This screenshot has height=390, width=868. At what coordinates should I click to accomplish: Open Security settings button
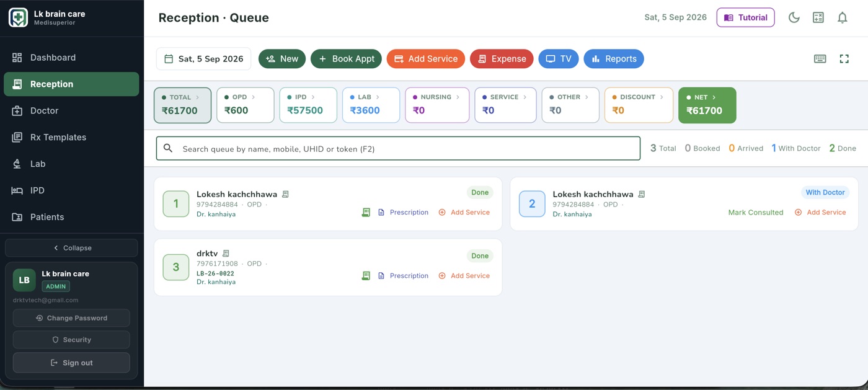[x=71, y=340]
